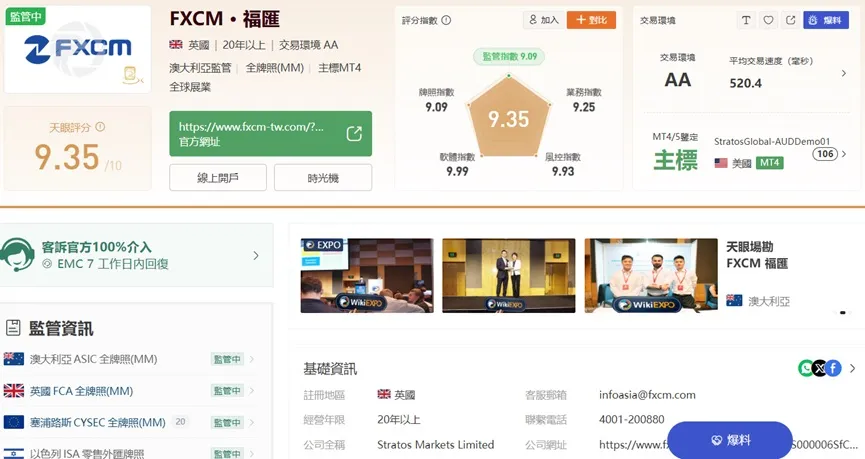Click the FXCM logo image
The image size is (865, 459).
[x=77, y=49]
